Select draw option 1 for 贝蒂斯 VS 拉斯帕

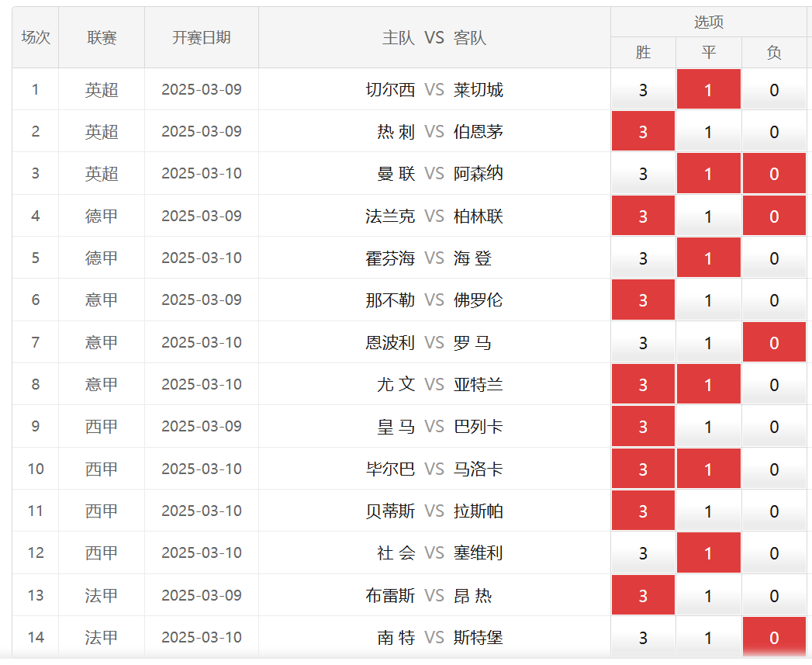(708, 511)
